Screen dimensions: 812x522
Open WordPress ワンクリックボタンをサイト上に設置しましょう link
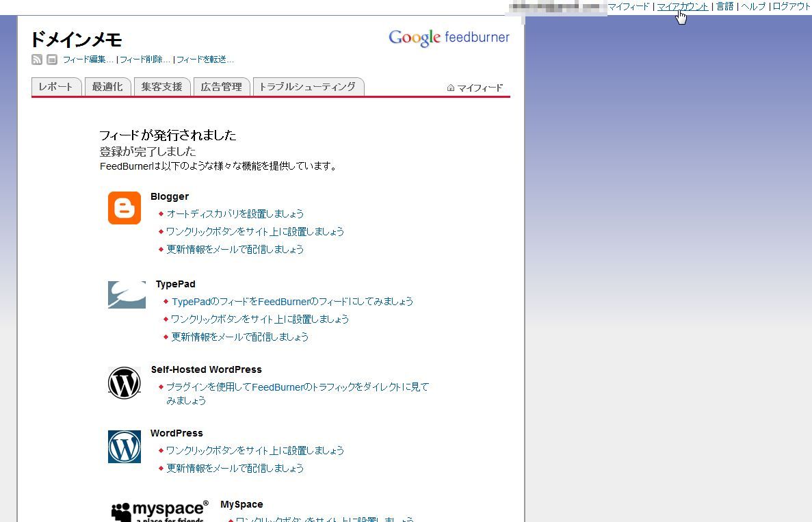[x=255, y=451]
